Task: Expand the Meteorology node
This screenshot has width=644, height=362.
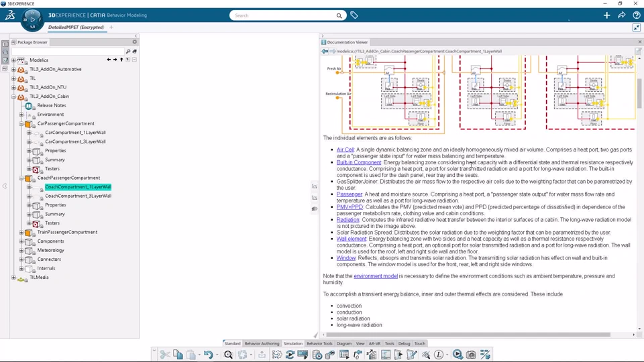Action: click(x=21, y=250)
